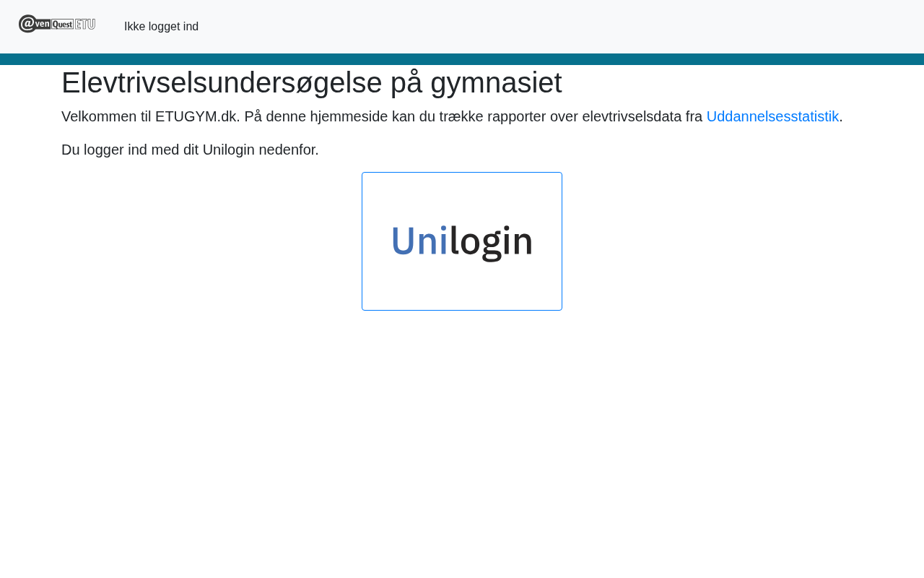Click the word 'hjemmeside' in the welcome text
The width and height of the screenshot is (924, 578).
349,116
